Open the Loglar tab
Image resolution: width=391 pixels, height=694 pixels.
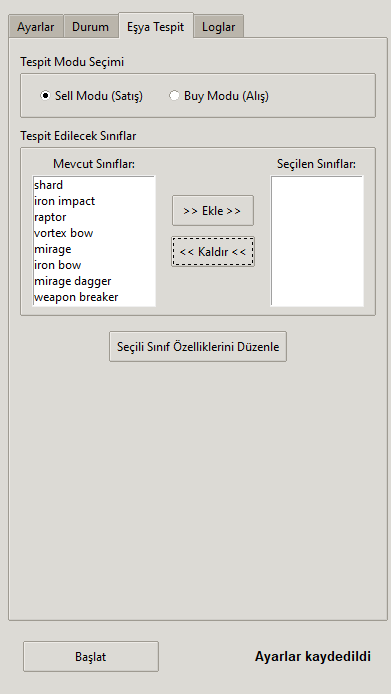pos(219,27)
